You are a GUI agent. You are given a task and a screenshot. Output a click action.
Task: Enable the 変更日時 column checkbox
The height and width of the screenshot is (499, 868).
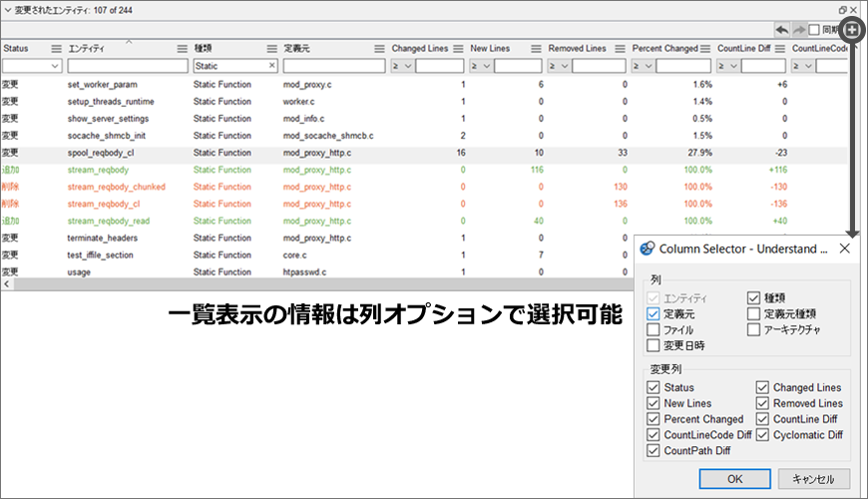pos(653,345)
